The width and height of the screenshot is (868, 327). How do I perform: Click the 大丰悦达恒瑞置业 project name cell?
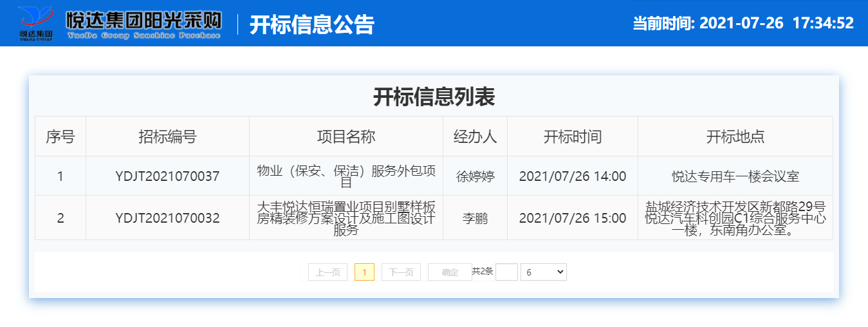coord(346,218)
